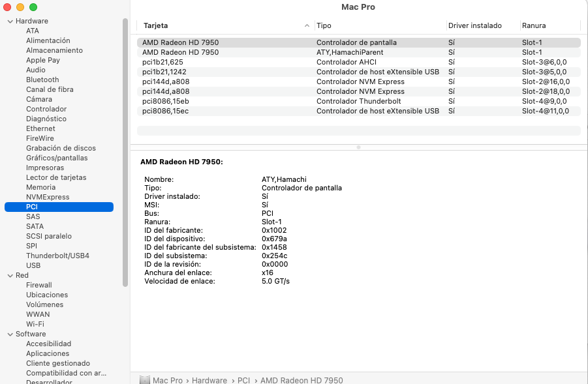
Task: Click Mac Pro in path bar
Action: (x=168, y=380)
